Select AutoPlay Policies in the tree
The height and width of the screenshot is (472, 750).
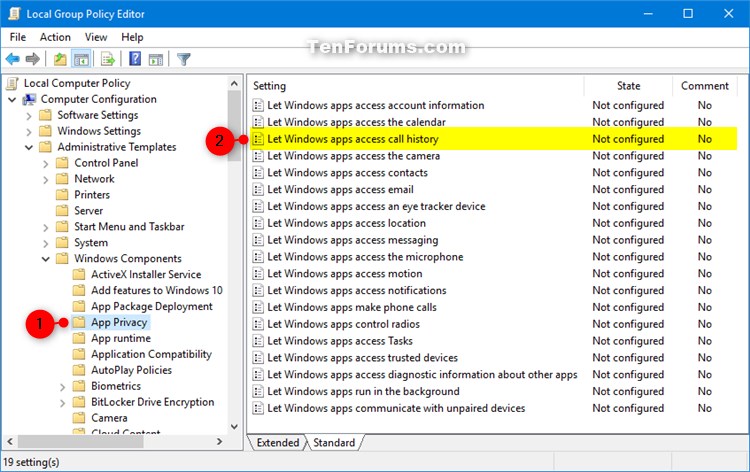[131, 370]
